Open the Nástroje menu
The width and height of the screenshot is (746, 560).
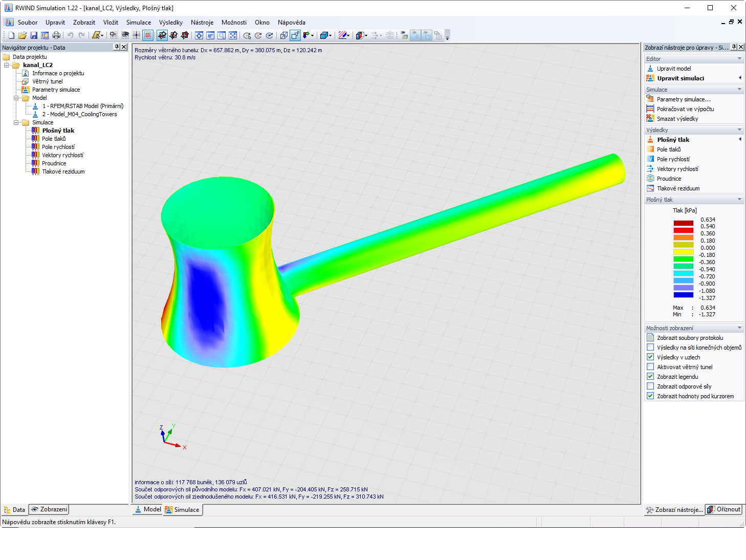pos(202,23)
